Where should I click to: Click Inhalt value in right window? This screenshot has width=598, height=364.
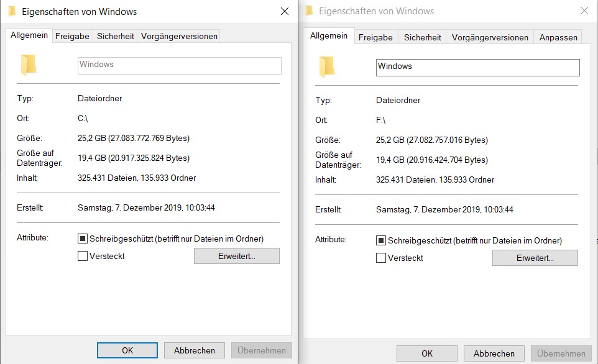coord(435,180)
